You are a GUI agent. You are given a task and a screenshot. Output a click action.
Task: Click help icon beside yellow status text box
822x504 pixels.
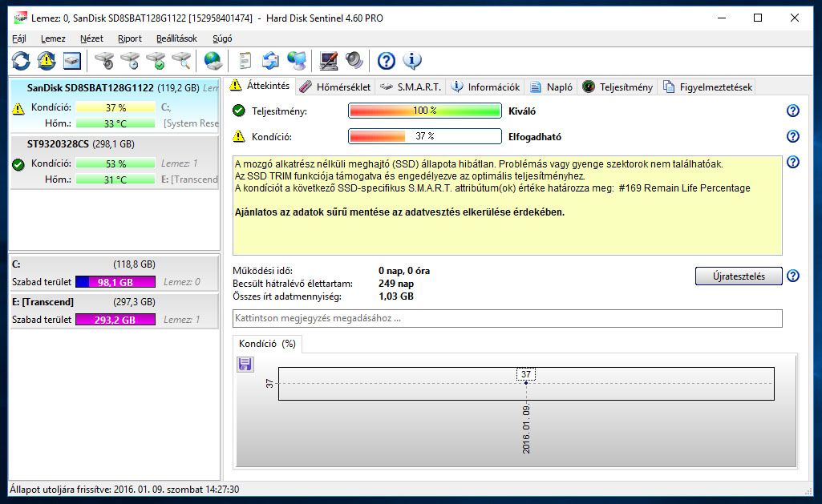click(x=792, y=162)
